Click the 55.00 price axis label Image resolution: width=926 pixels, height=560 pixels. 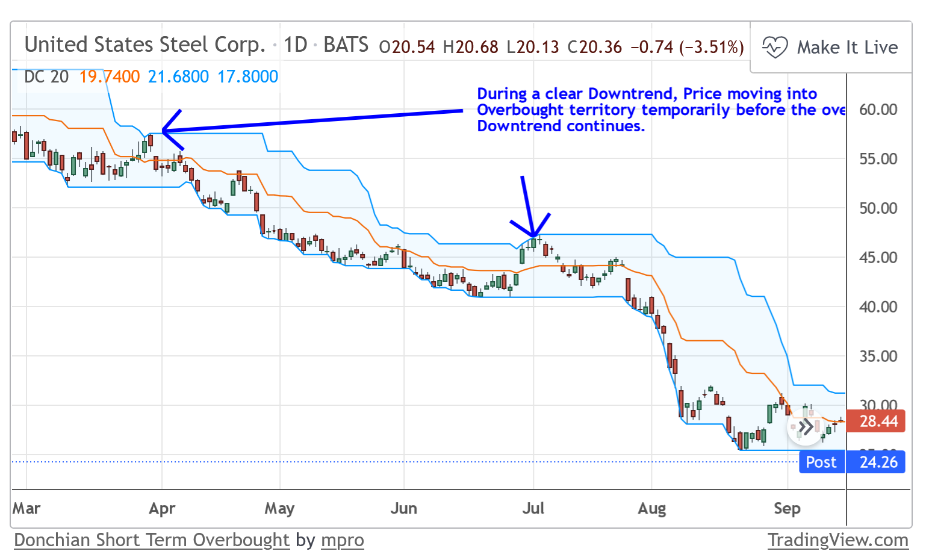(878, 159)
